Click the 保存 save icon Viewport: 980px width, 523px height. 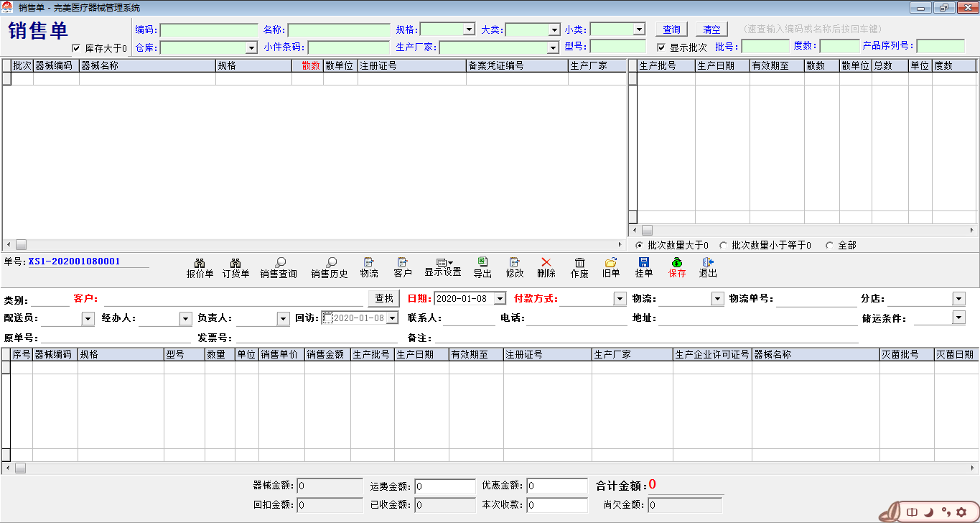point(676,263)
